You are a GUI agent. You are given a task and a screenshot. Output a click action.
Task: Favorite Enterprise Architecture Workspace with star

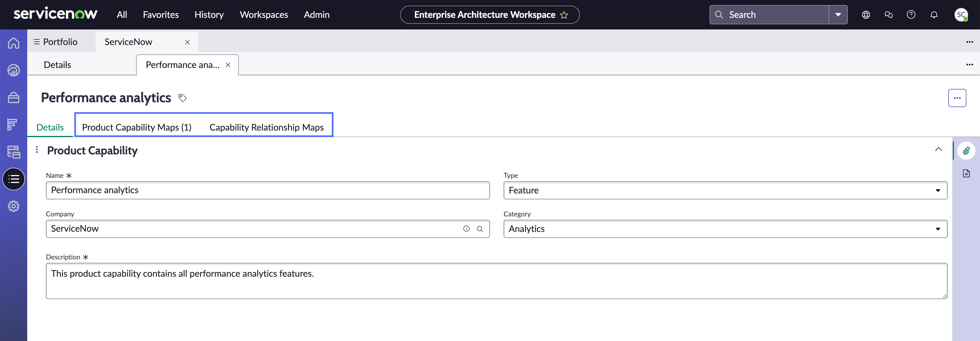[x=564, y=15]
